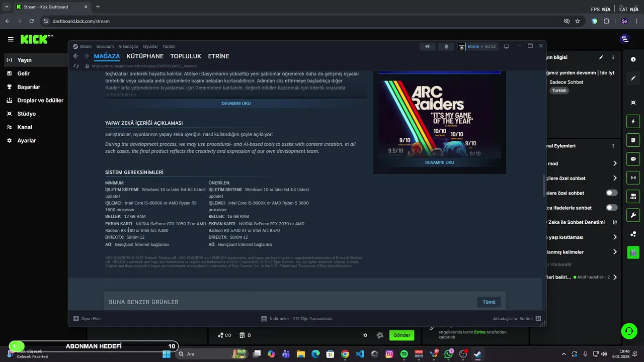This screenshot has height=362, width=644.
Task: Click pencil icon in Kick right rail
Action: tap(633, 78)
